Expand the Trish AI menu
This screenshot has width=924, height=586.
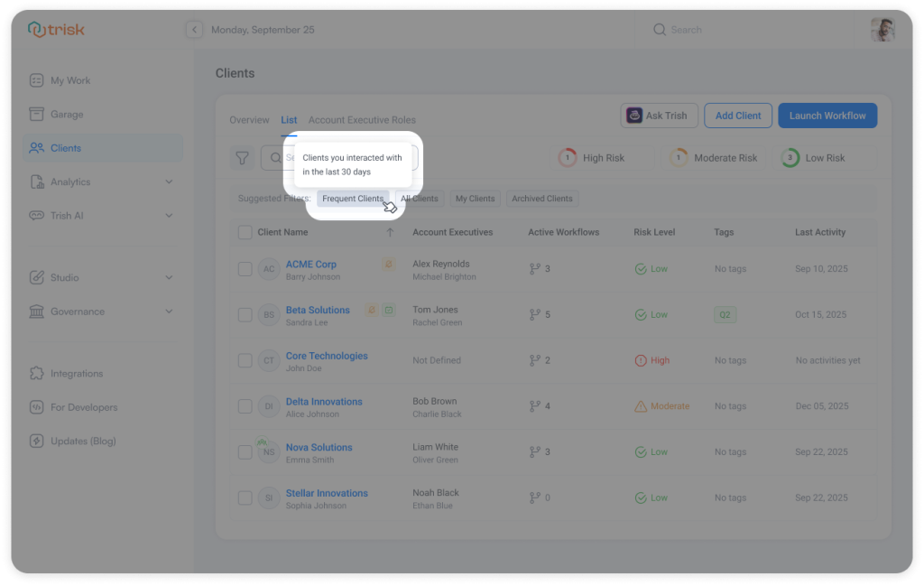pyautogui.click(x=168, y=215)
